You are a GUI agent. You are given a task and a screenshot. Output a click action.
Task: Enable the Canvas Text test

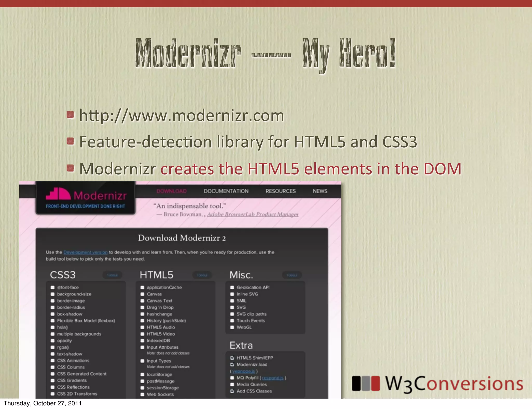click(x=142, y=301)
